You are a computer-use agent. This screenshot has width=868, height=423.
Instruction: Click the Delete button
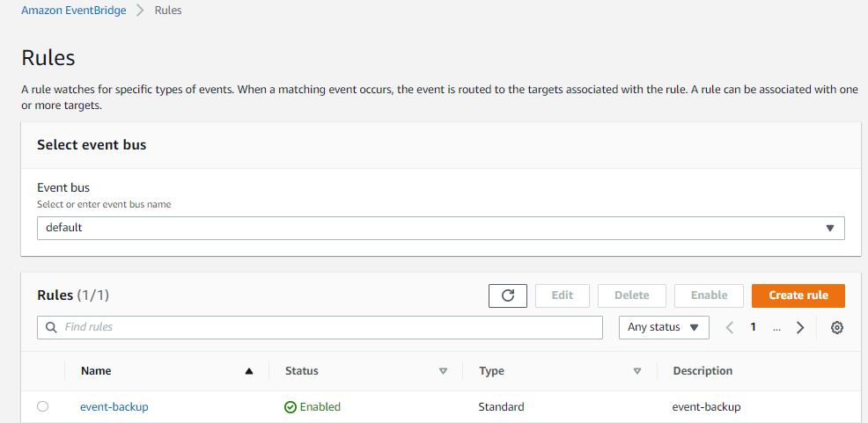[x=631, y=295]
